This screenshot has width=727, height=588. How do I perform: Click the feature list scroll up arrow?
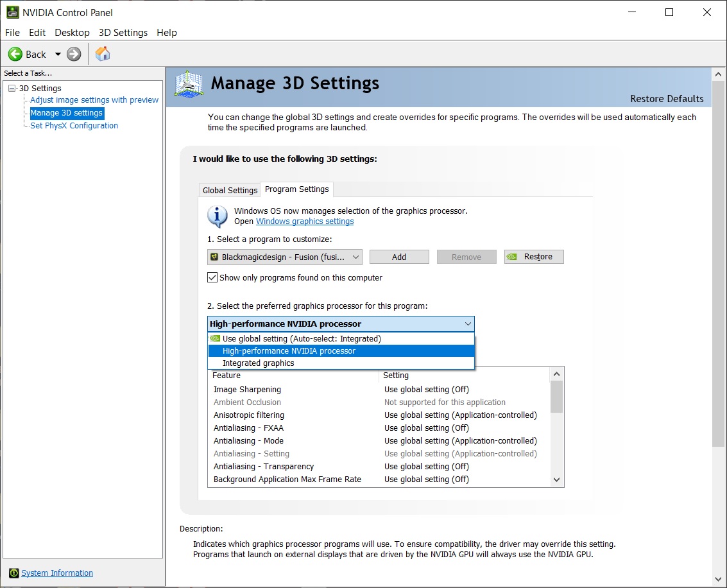pos(557,374)
